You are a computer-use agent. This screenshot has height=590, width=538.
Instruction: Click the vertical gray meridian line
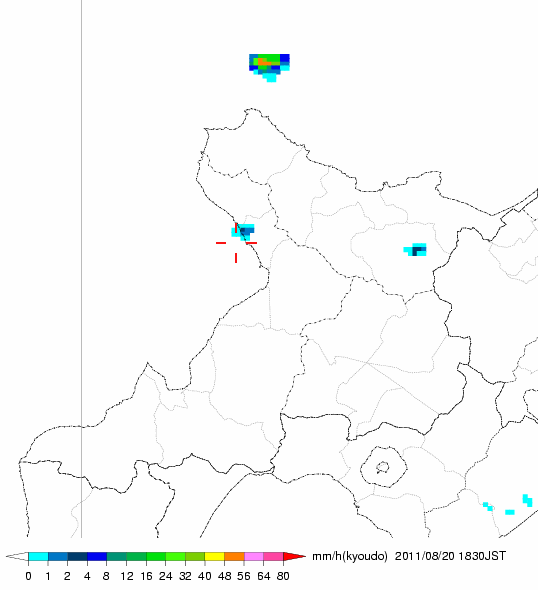pos(82,269)
